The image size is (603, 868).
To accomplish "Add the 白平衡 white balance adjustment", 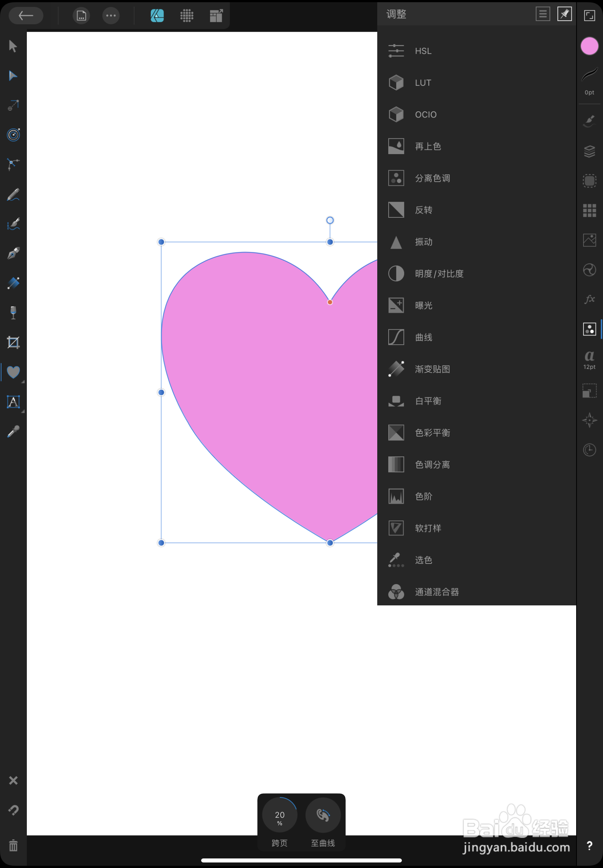I will pos(477,401).
